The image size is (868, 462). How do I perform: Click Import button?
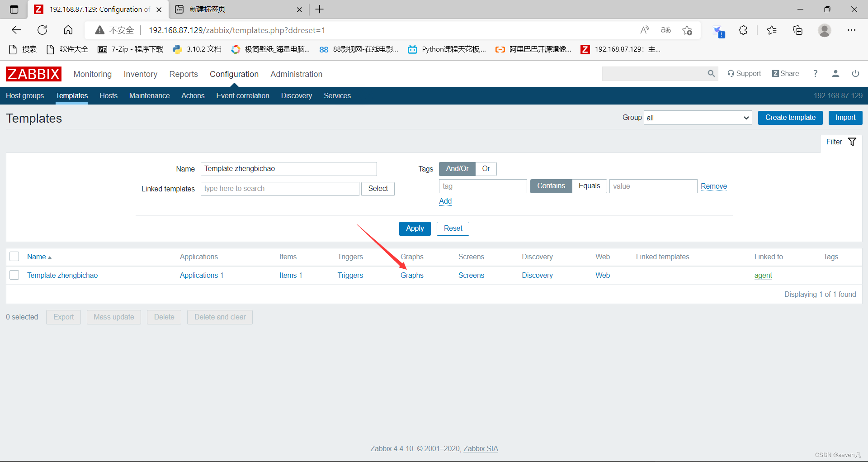tap(845, 118)
